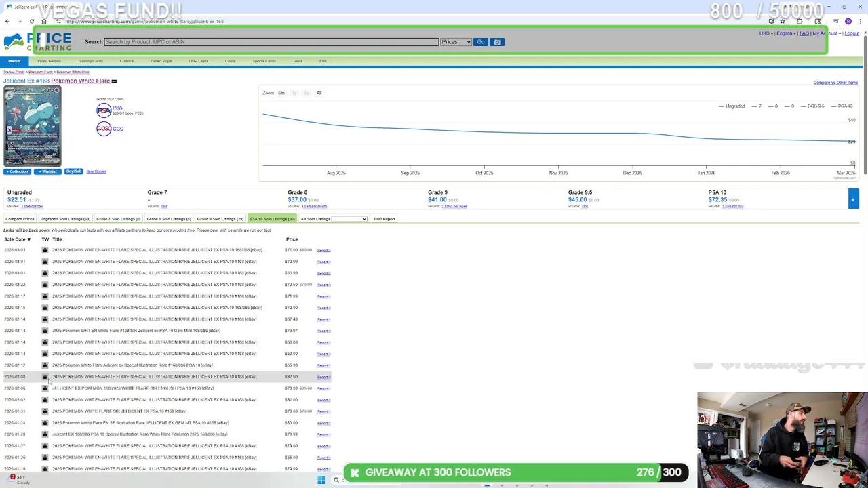
Task: Click the Logout link
Action: pyautogui.click(x=852, y=33)
